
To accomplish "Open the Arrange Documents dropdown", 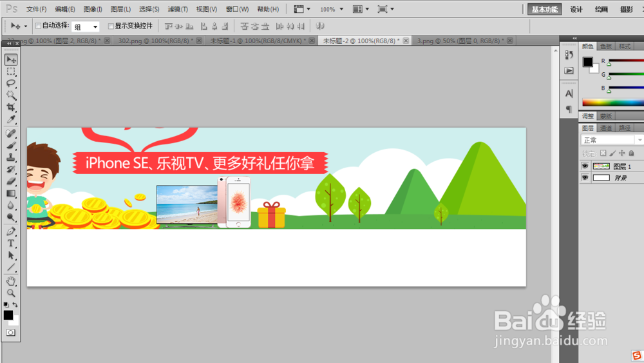I will [361, 9].
